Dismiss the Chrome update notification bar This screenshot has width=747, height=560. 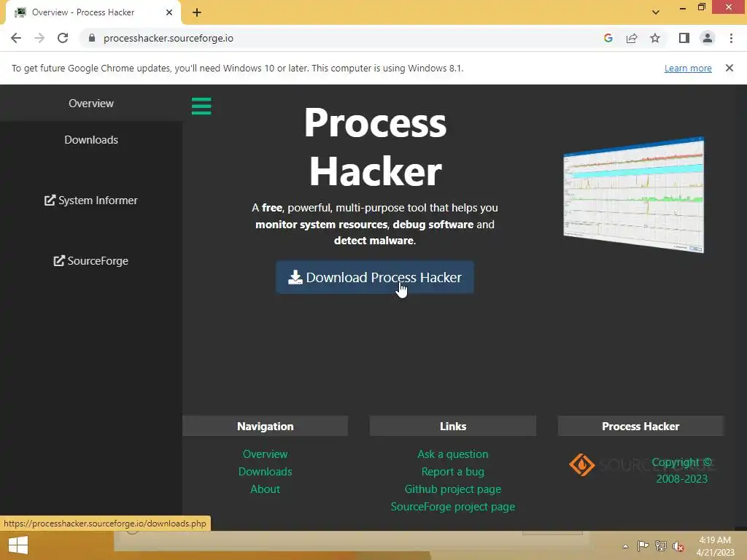pyautogui.click(x=729, y=68)
